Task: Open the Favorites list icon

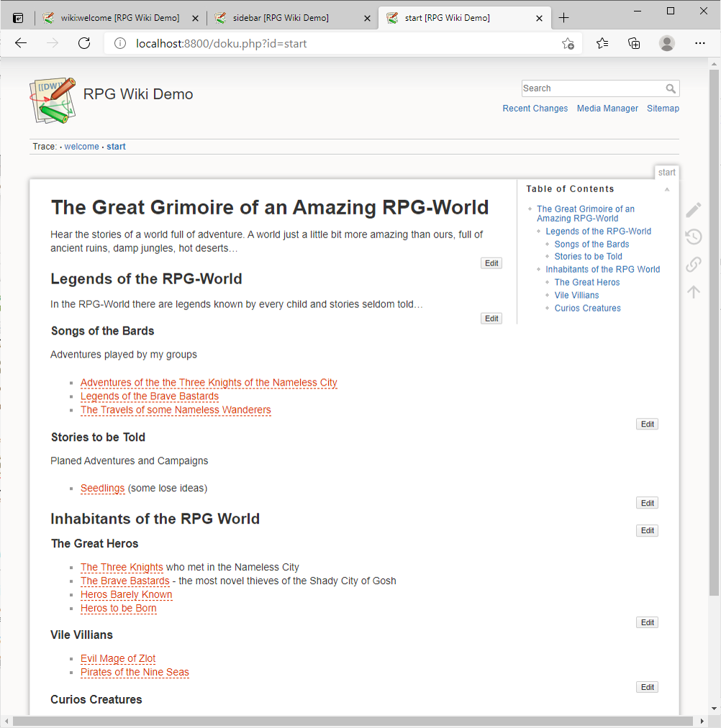Action: (602, 43)
